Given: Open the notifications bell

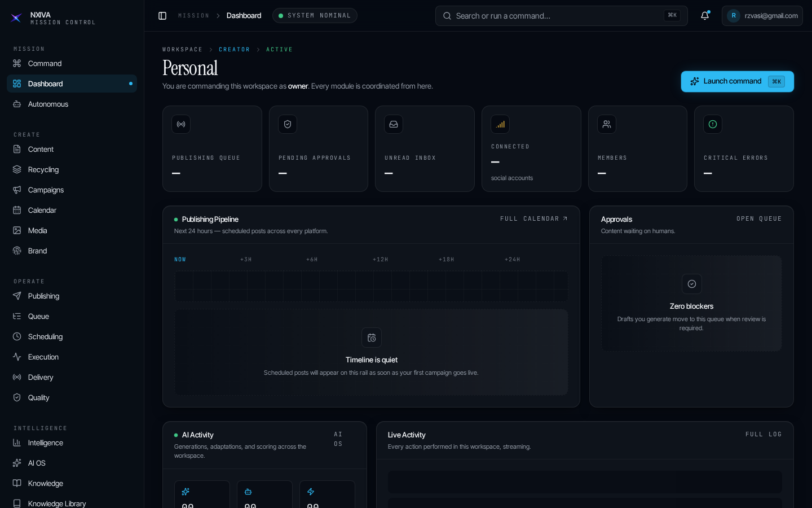Looking at the screenshot, I should (705, 16).
